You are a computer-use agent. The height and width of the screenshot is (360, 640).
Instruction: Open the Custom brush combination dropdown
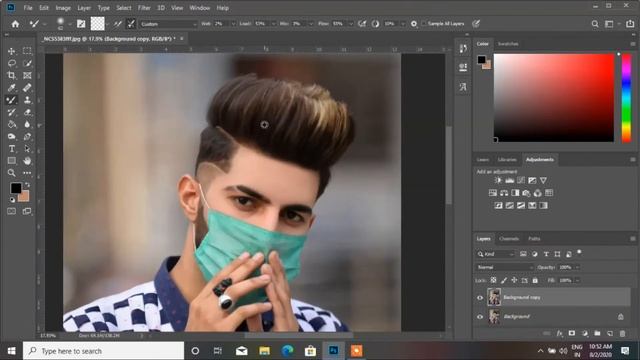pos(168,24)
